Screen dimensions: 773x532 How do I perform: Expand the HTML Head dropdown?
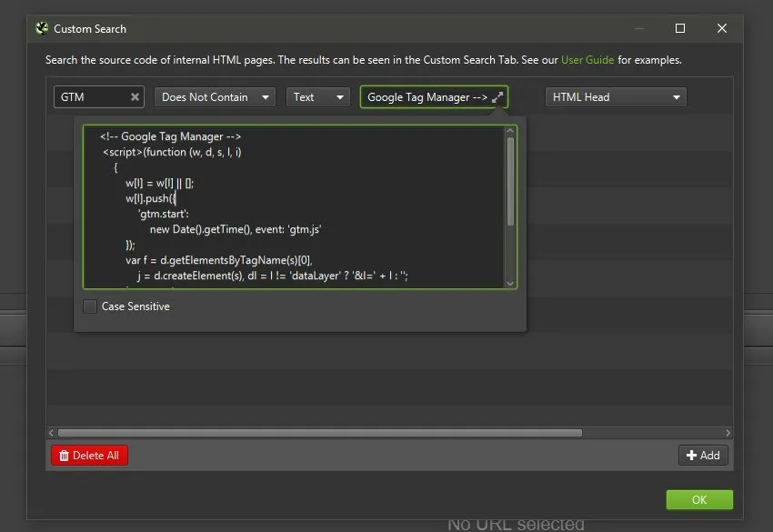tap(616, 97)
